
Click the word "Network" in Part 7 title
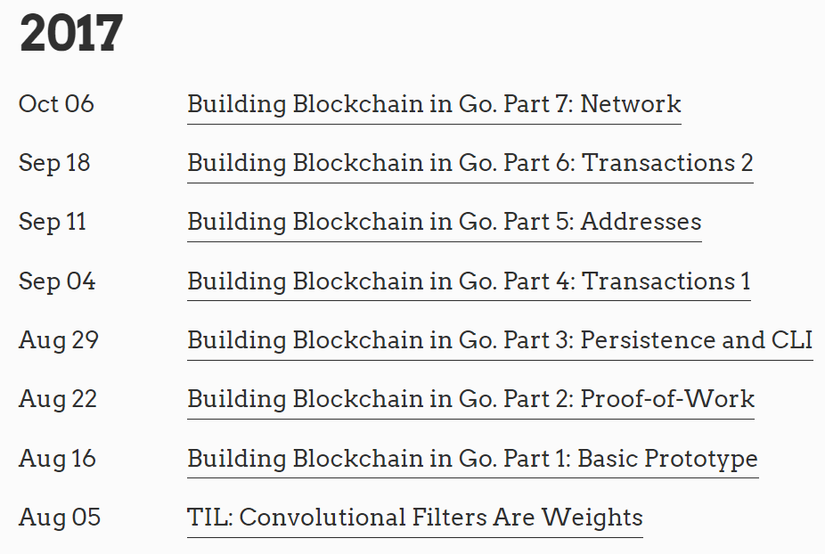pyautogui.click(x=631, y=104)
